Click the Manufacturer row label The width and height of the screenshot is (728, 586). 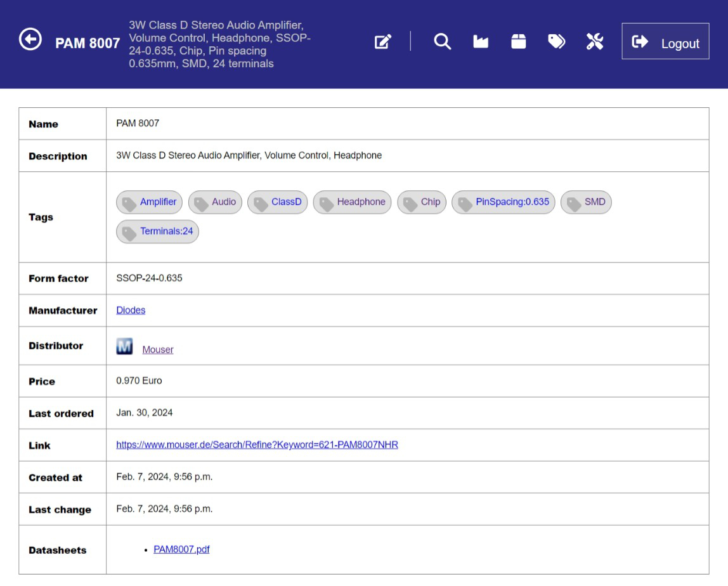pos(63,310)
